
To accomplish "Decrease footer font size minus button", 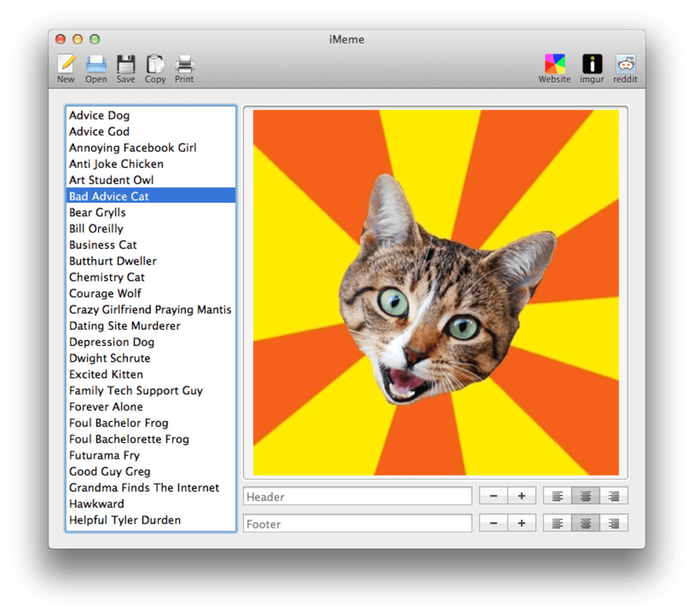I will pos(493,523).
